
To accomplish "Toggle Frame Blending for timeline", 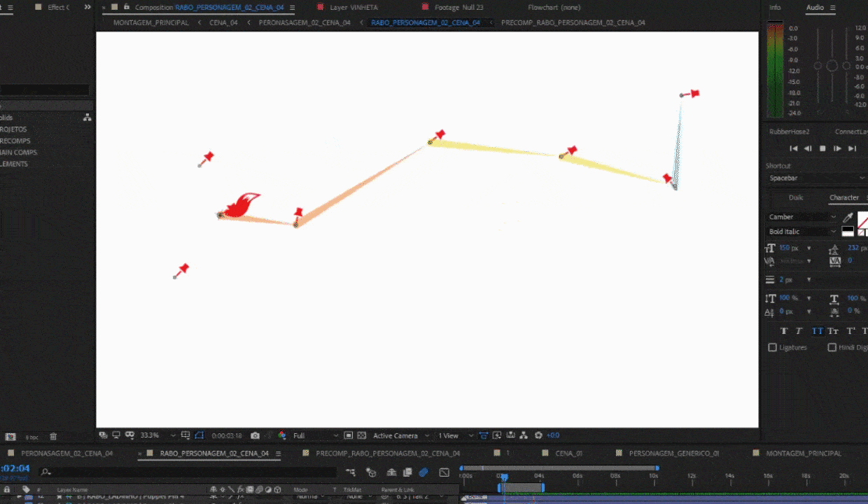I will coord(407,472).
